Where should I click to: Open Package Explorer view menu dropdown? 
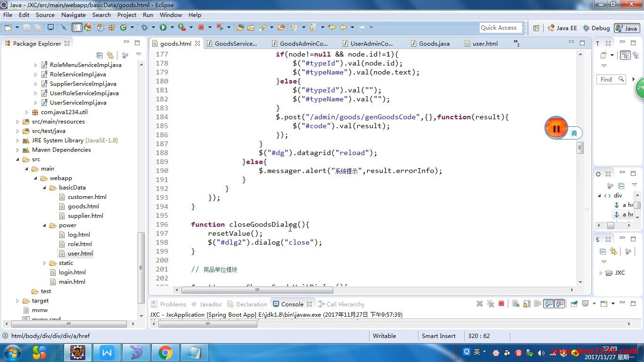(x=139, y=55)
